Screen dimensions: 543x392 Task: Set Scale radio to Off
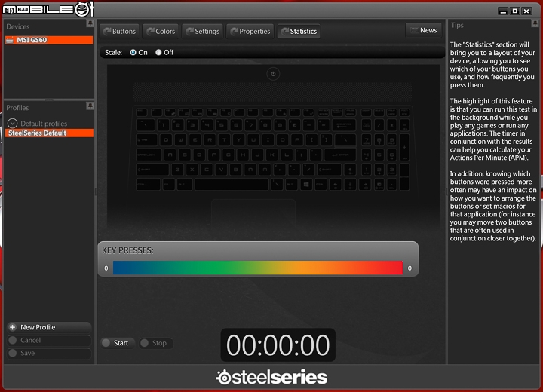click(158, 52)
